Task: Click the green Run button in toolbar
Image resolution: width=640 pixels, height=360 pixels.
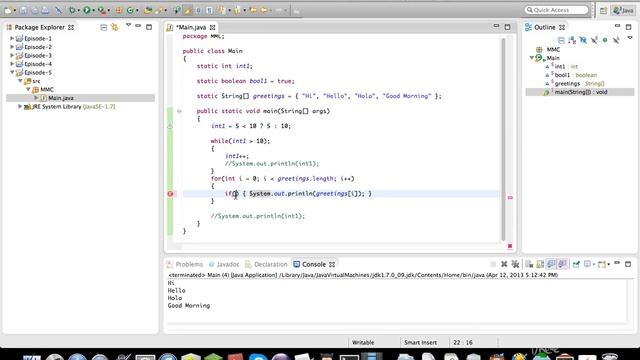Action: pos(87,10)
